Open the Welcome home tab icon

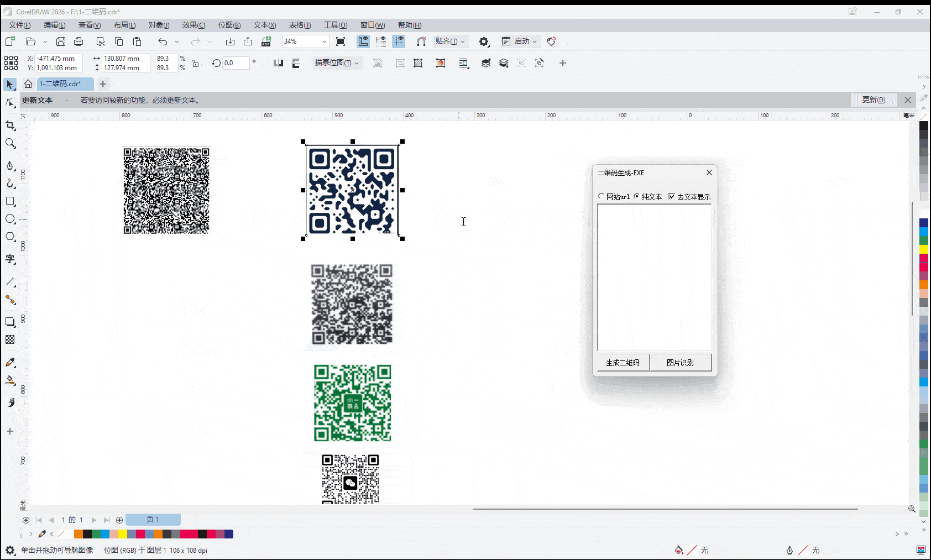pos(28,84)
